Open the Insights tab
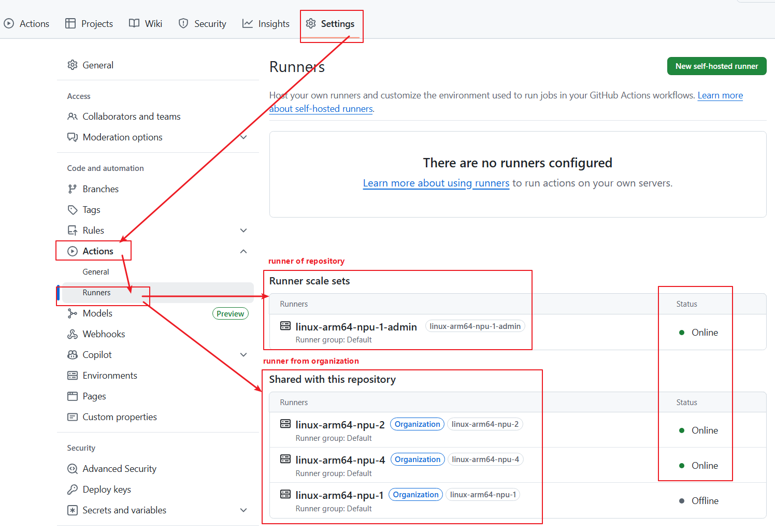 (266, 24)
